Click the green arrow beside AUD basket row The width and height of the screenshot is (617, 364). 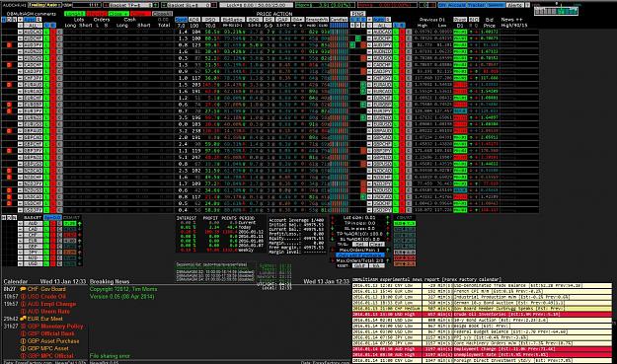(80, 224)
